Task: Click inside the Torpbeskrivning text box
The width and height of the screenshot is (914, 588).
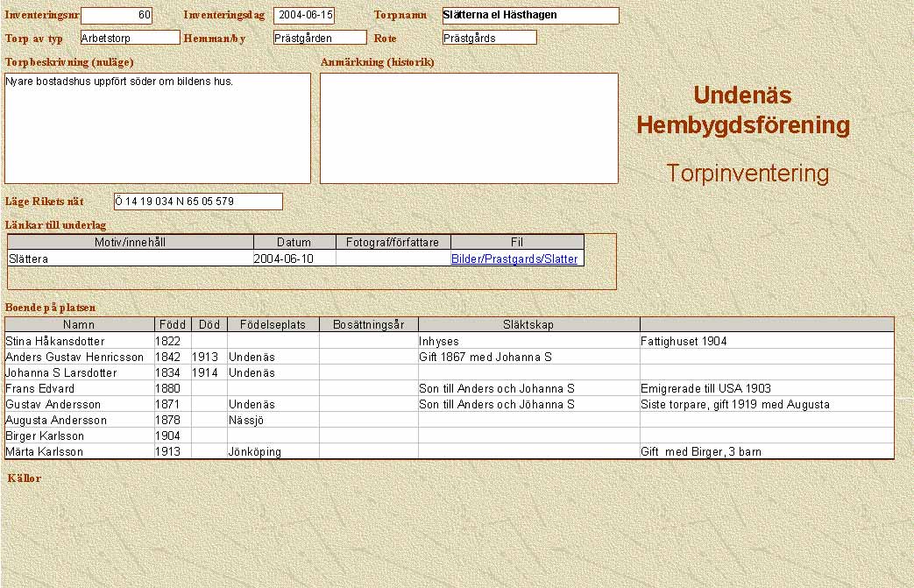Action: (x=158, y=128)
